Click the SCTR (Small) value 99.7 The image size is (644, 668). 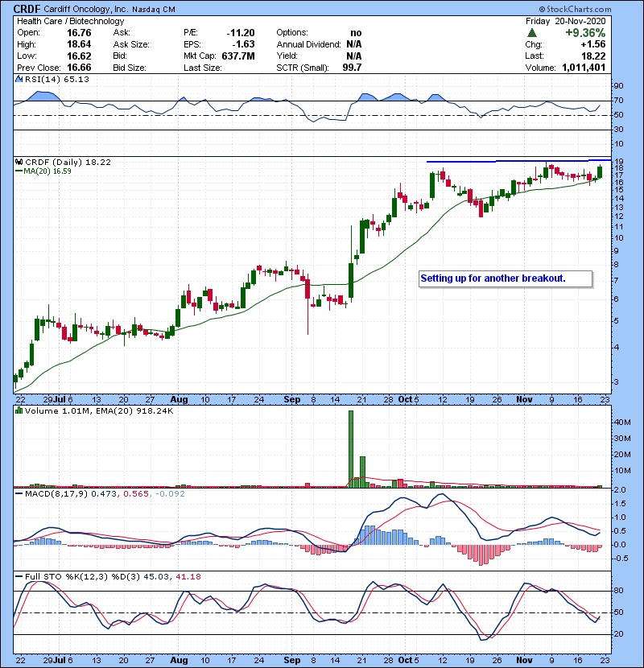coord(352,68)
